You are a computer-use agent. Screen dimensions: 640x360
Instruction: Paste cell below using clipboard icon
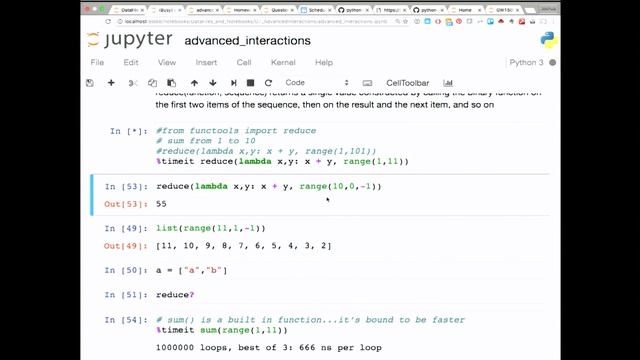[x=171, y=83]
